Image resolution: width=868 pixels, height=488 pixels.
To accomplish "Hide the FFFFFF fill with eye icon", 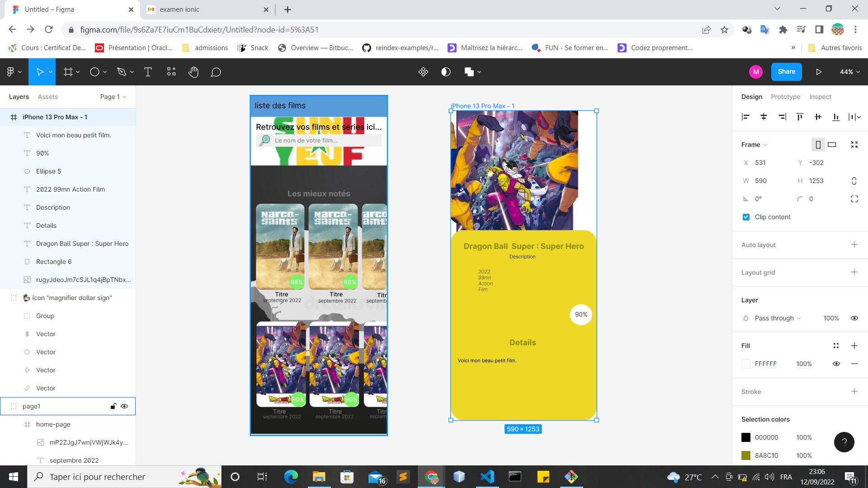I will [x=836, y=364].
